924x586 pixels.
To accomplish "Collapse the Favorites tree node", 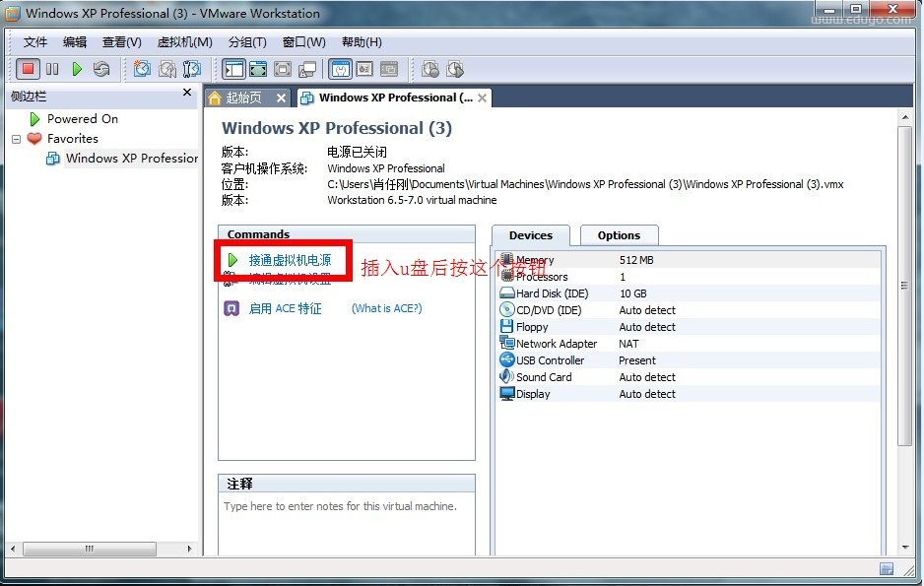I will 17,139.
